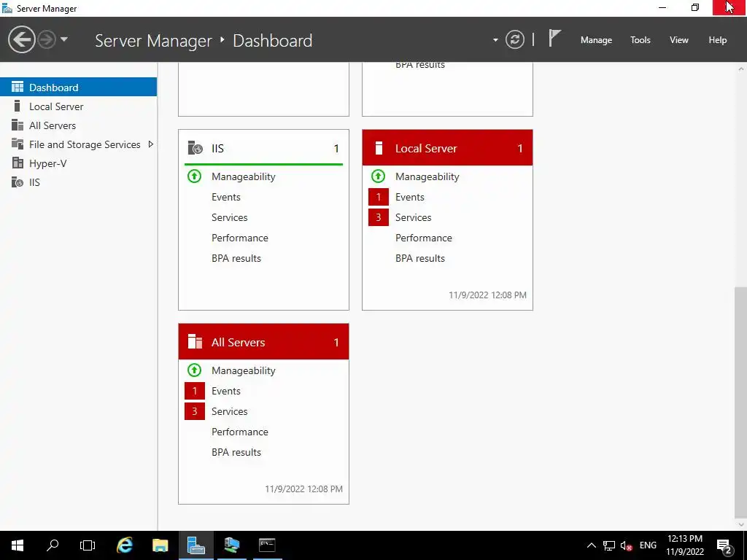Image resolution: width=747 pixels, height=560 pixels.
Task: Click red Events count badge in All Servers tile
Action: (x=194, y=391)
